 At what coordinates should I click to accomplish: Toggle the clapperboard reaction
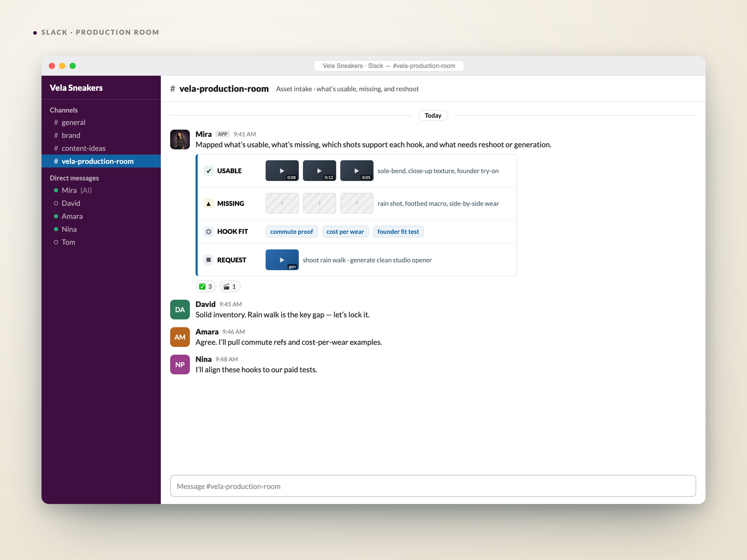click(230, 286)
